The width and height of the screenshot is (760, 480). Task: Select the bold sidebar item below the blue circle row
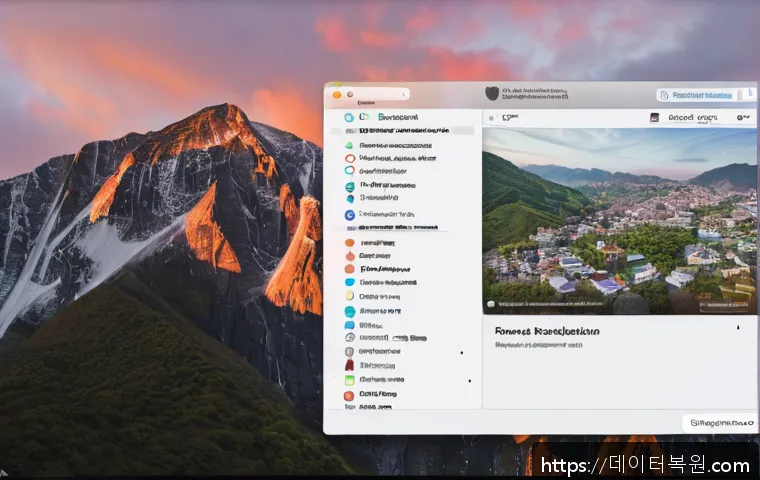click(x=400, y=227)
